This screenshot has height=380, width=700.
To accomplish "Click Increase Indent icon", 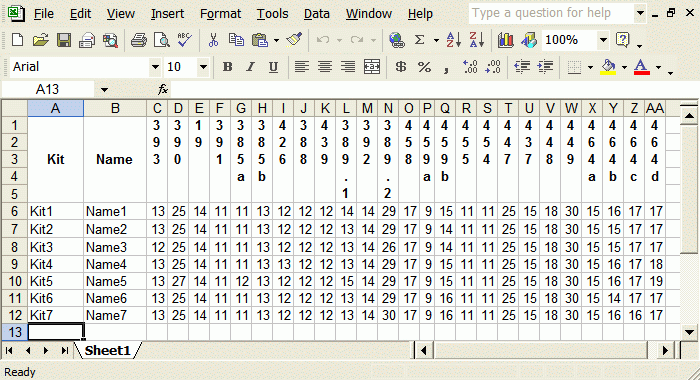I will 545,67.
